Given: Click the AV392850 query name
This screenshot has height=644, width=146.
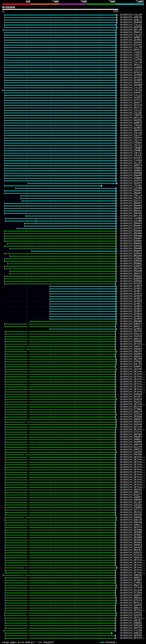Looking at the screenshot, I should (x=8, y=8).
